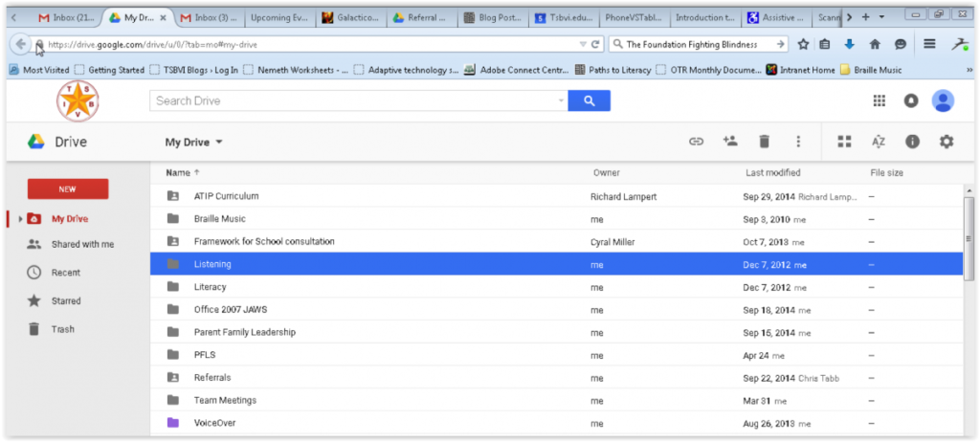The width and height of the screenshot is (980, 442).
Task: Click the get shareable link icon
Action: pyautogui.click(x=697, y=142)
